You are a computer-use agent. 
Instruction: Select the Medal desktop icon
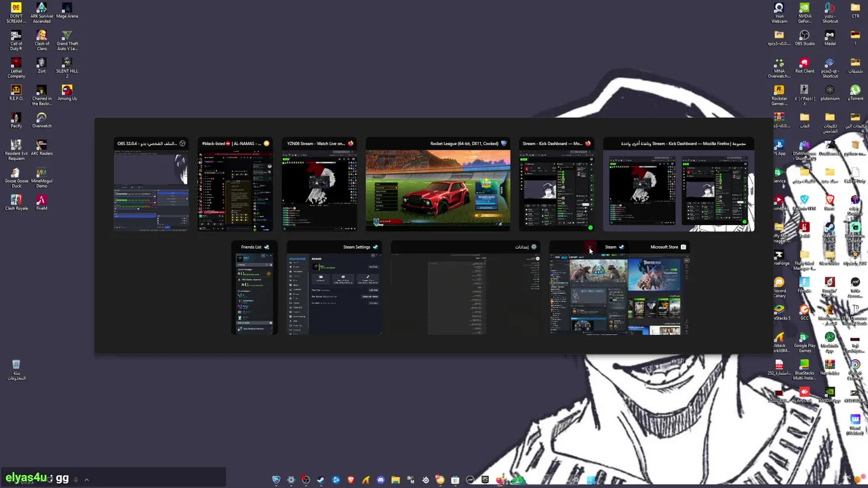pyautogui.click(x=830, y=39)
